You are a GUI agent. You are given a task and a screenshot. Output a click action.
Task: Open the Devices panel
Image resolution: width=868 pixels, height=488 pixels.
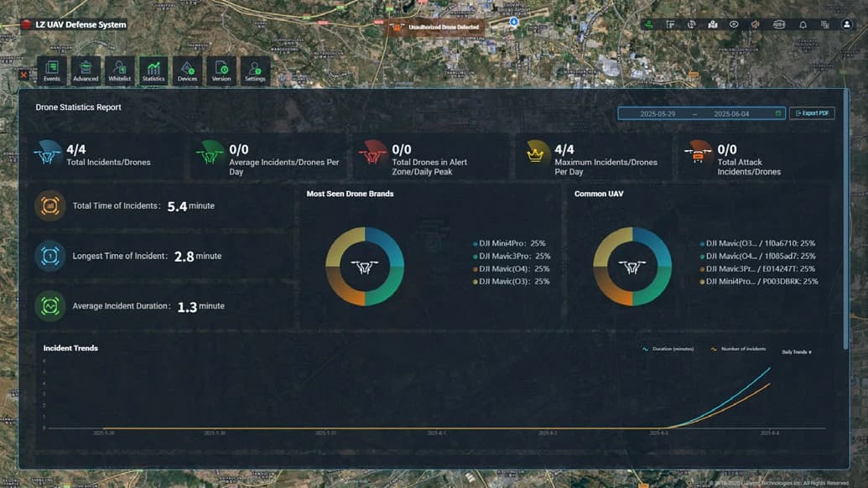187,70
